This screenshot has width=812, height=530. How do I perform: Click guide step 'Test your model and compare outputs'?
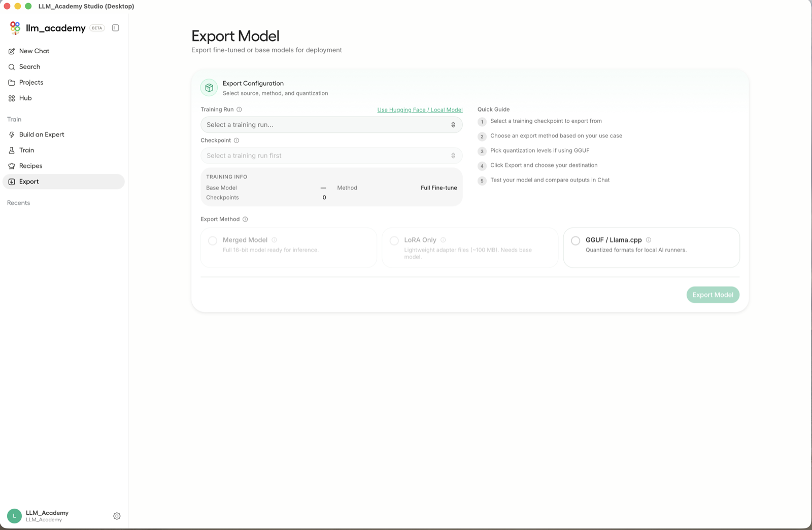[550, 180]
